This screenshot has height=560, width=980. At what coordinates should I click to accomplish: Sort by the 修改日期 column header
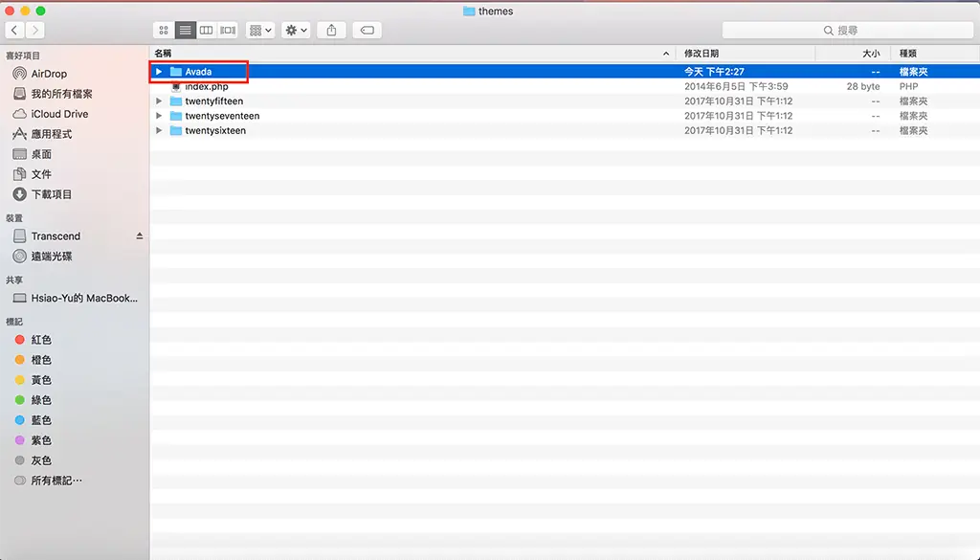[x=746, y=54]
